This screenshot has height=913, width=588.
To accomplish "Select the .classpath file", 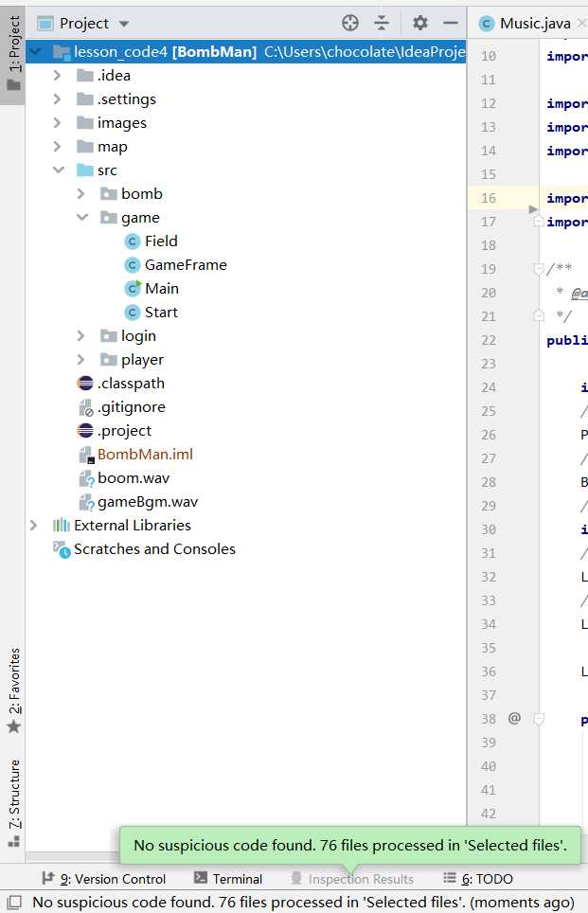I will click(x=131, y=384).
